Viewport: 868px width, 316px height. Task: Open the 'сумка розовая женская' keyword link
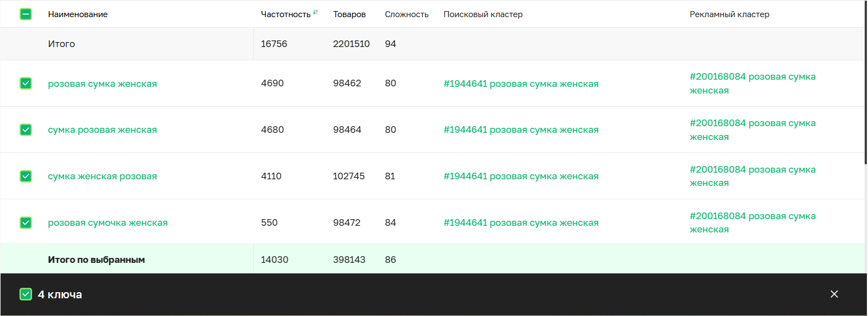(x=102, y=129)
